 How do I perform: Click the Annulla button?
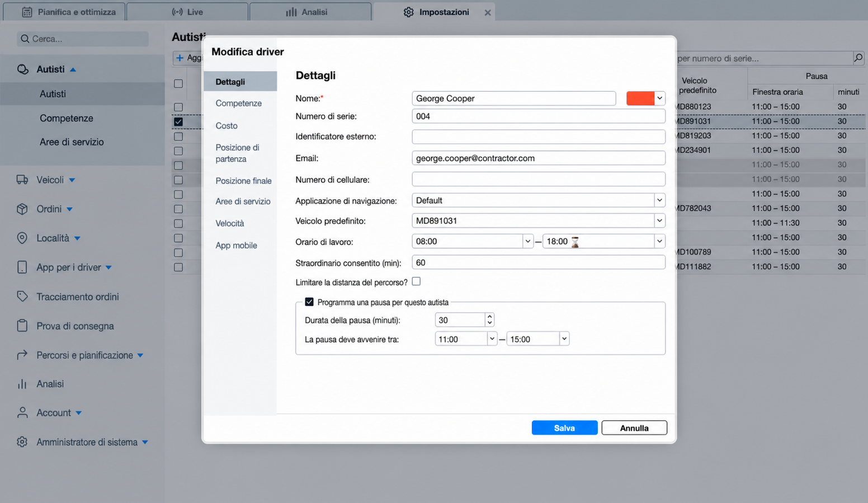[634, 427]
